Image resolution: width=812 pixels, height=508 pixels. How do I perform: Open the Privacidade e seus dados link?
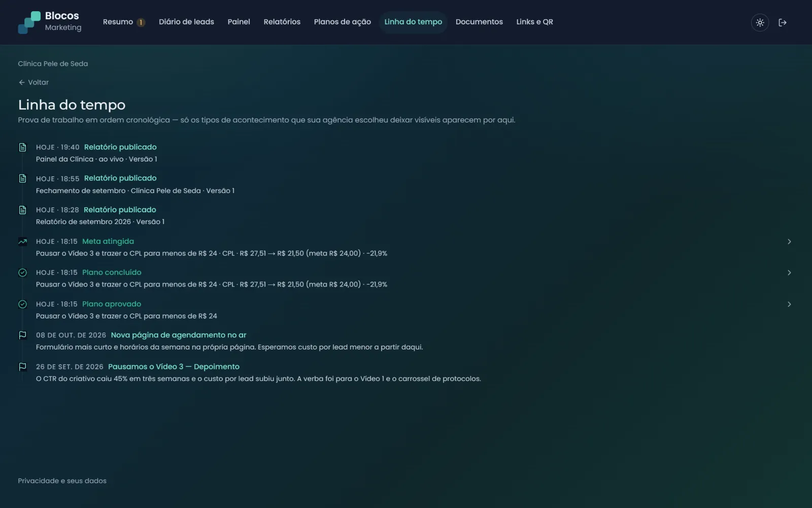click(x=62, y=481)
